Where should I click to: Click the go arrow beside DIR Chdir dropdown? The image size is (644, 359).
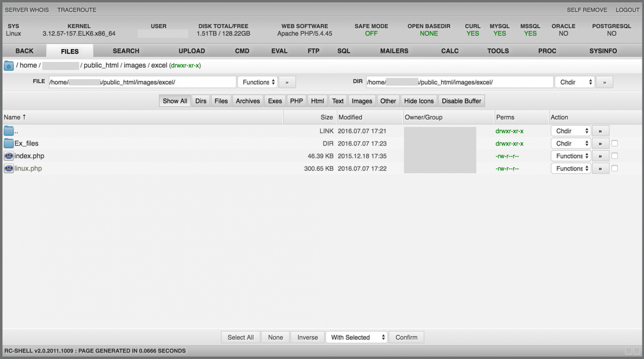(x=604, y=82)
